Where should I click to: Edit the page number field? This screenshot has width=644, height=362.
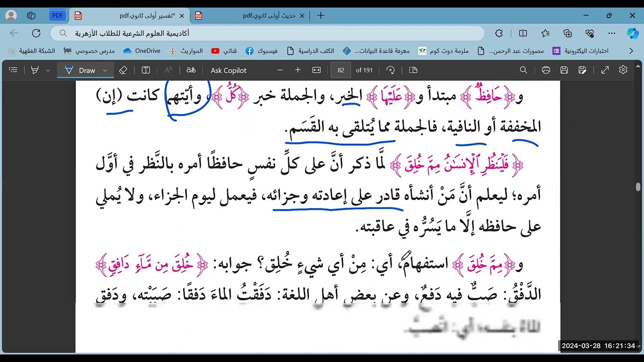click(x=341, y=70)
